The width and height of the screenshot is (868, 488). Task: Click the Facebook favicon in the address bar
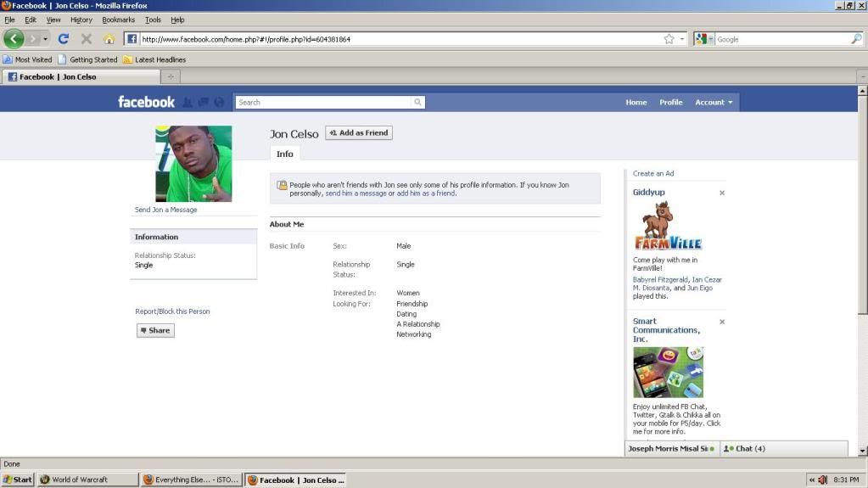click(132, 39)
